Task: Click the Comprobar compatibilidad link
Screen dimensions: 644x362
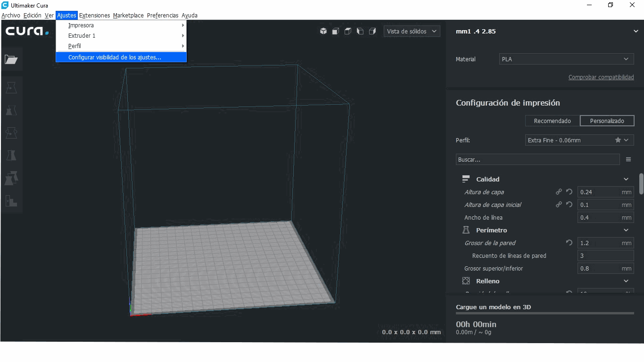Action: click(601, 77)
